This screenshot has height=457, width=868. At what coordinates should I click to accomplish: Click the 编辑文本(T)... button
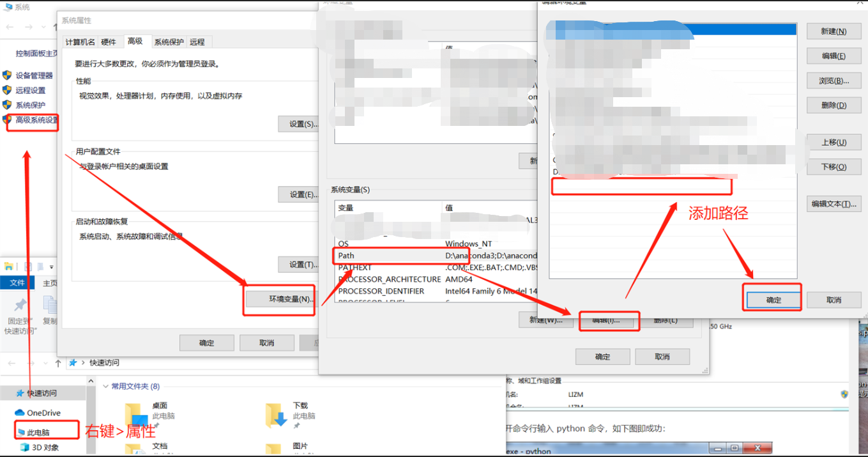click(834, 204)
